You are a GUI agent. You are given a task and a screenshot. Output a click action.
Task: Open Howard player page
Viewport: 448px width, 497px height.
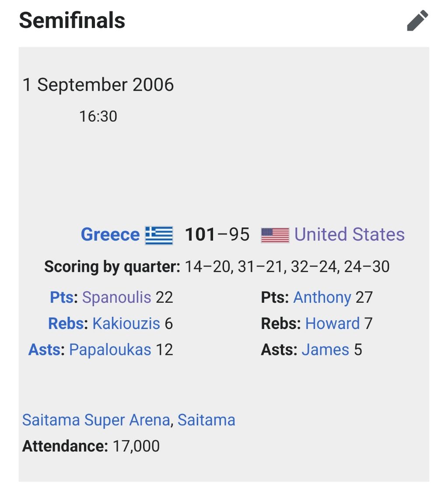(332, 324)
